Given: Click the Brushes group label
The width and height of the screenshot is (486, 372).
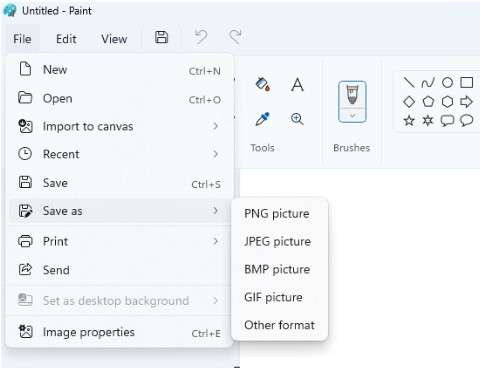Looking at the screenshot, I should [x=352, y=148].
